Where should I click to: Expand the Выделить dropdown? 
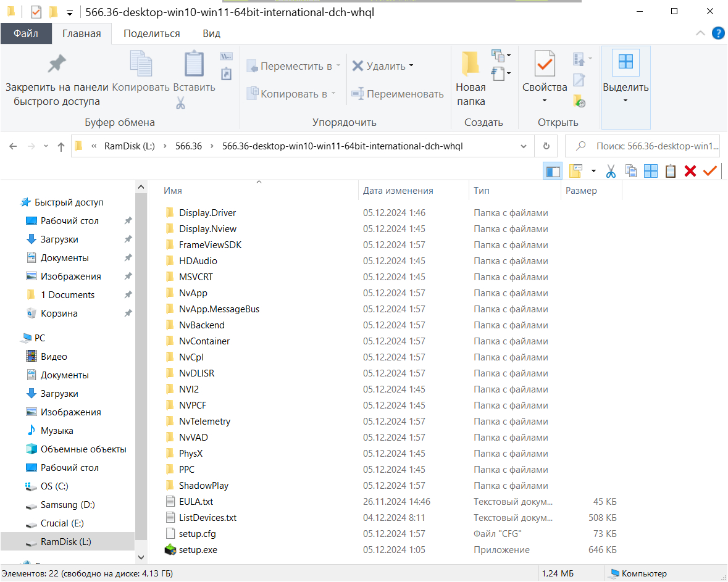(625, 101)
